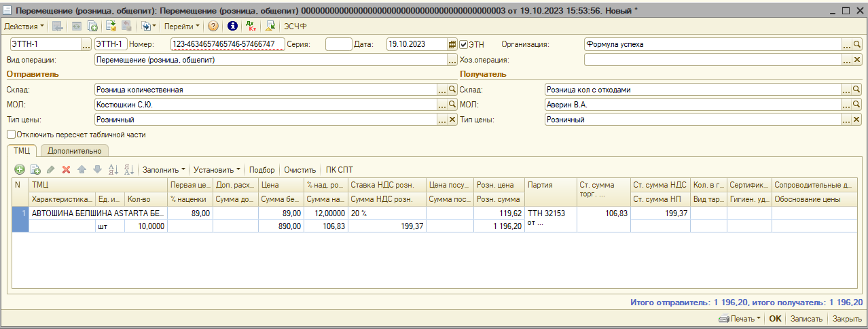Viewport: 868px width, 329px height.
Task: Uncheck the ЭТН checkbox
Action: coord(465,44)
